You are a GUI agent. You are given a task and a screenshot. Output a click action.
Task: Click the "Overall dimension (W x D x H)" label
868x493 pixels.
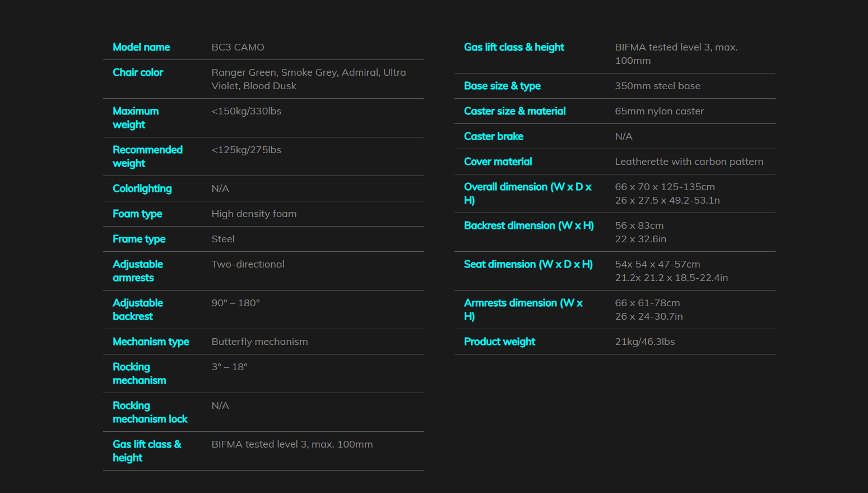528,193
